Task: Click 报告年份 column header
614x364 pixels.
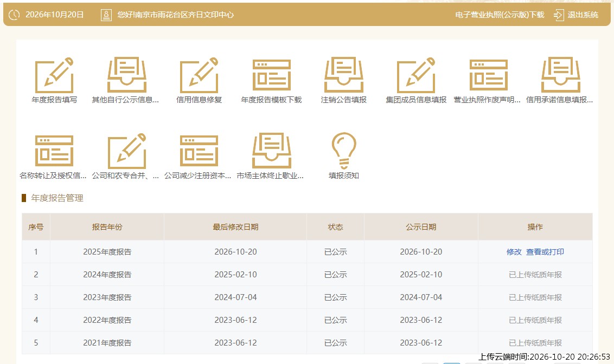Action: coord(107,227)
